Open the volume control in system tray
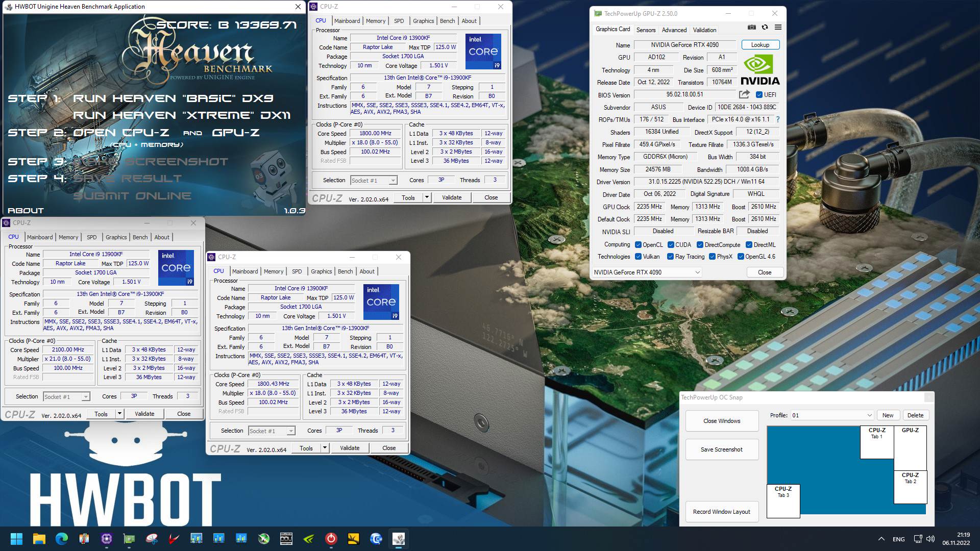 pyautogui.click(x=930, y=539)
